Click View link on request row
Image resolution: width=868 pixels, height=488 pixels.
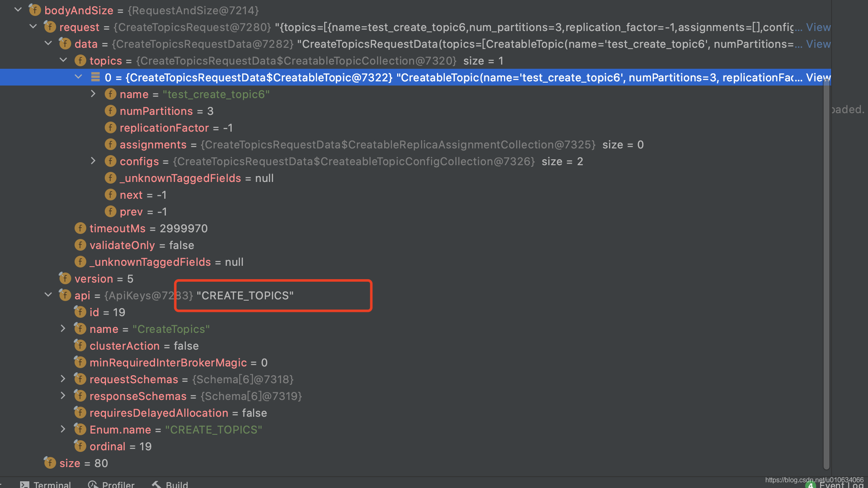tap(818, 27)
